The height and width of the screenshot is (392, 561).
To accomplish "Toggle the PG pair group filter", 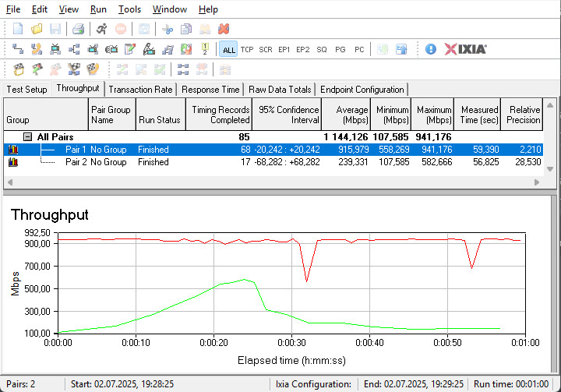I will 340,49.
